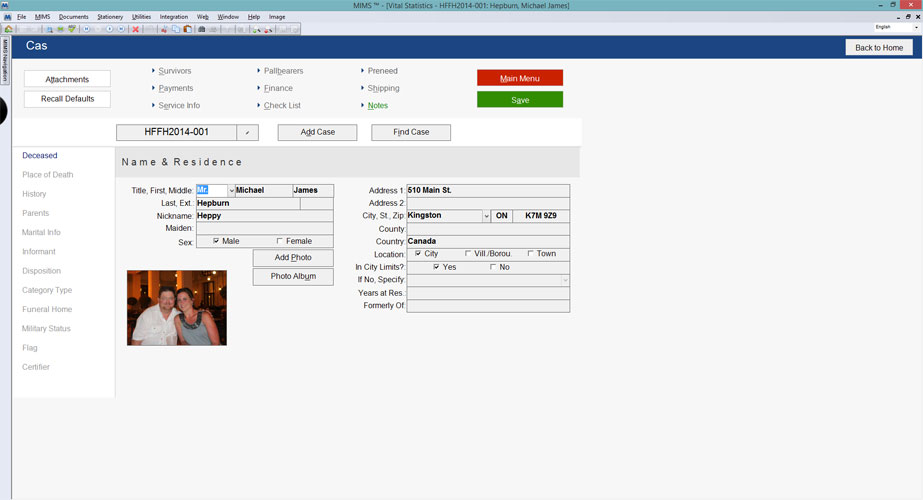Toggle the Town location checkbox

(530, 254)
